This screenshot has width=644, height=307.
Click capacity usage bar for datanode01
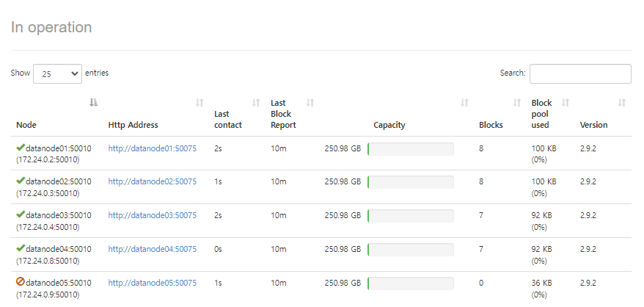point(411,149)
